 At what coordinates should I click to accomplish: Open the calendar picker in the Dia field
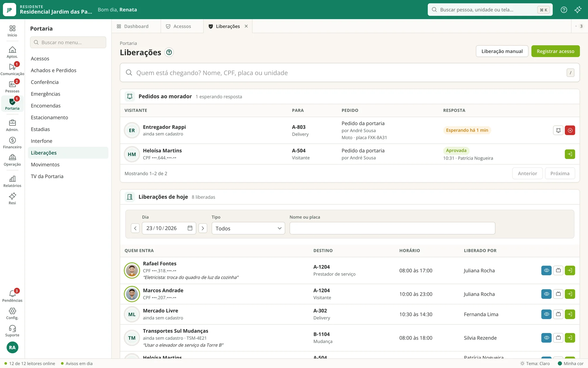190,228
